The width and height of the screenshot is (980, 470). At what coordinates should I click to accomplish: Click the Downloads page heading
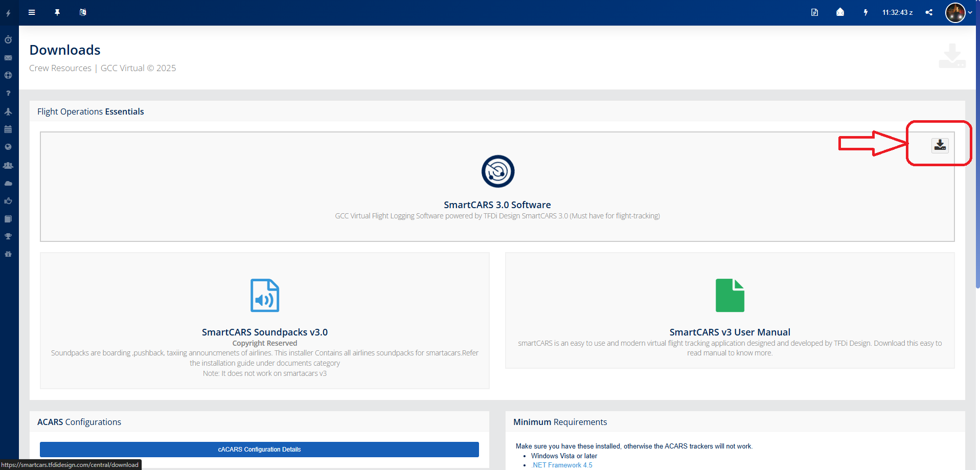point(65,50)
